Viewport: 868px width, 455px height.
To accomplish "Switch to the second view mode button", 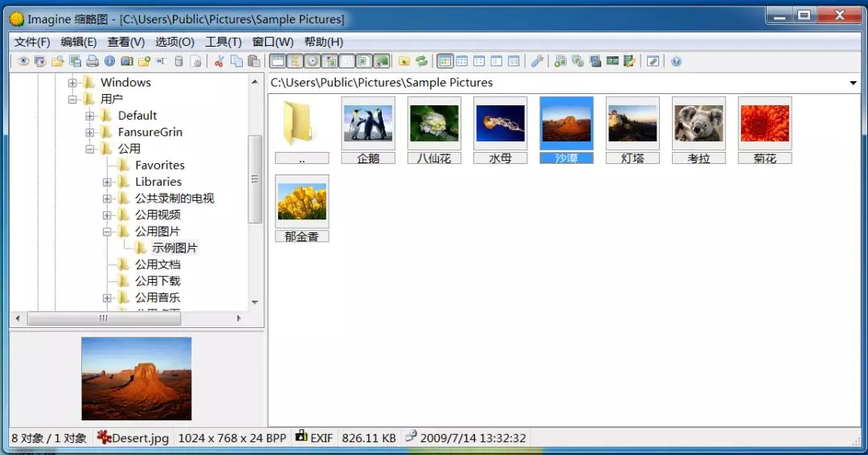I will 461,61.
